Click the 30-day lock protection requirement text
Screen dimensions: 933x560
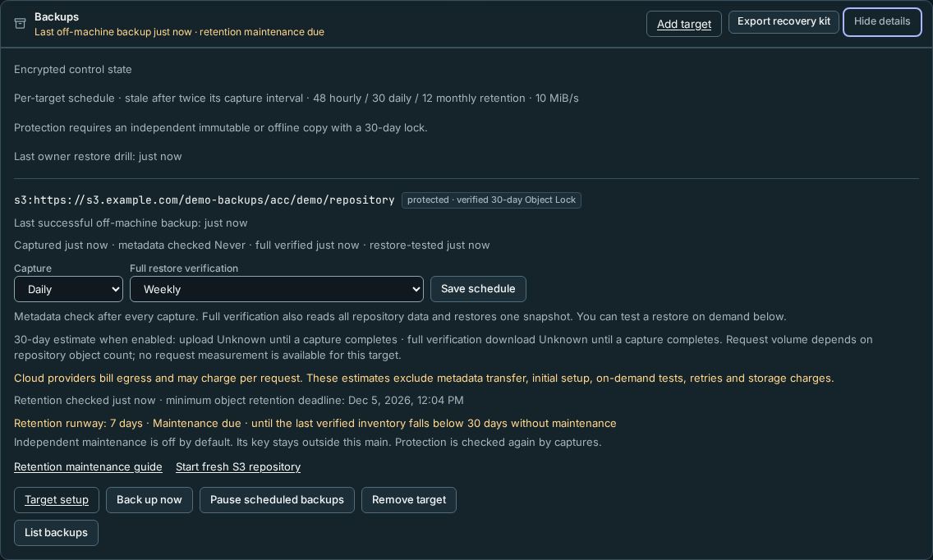(x=221, y=127)
